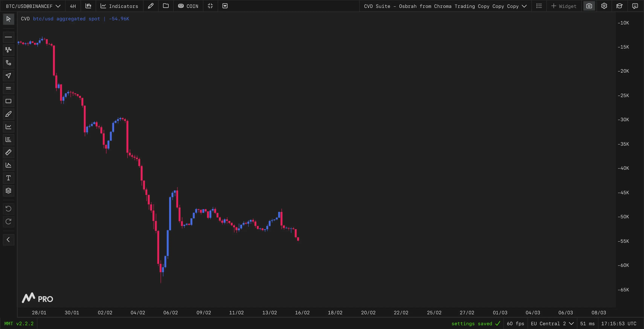This screenshot has height=329, width=644.
Task: Open the layers stack tool
Action: click(x=8, y=191)
